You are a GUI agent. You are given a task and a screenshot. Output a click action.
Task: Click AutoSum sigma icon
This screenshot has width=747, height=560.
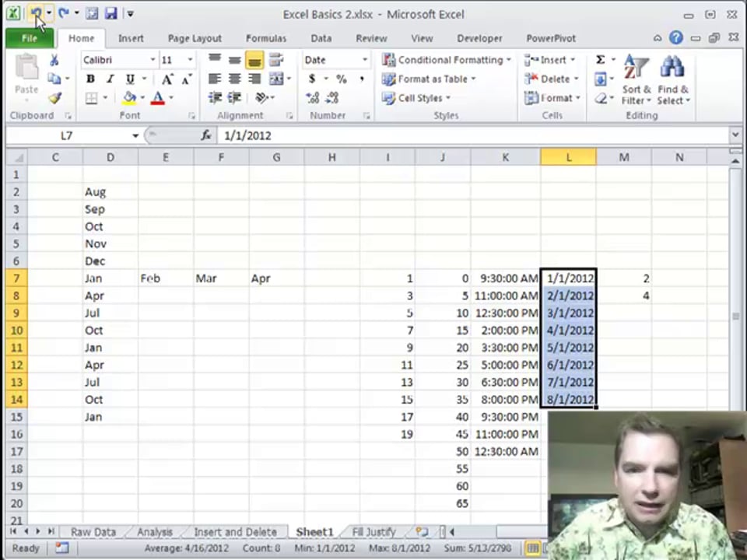point(600,60)
